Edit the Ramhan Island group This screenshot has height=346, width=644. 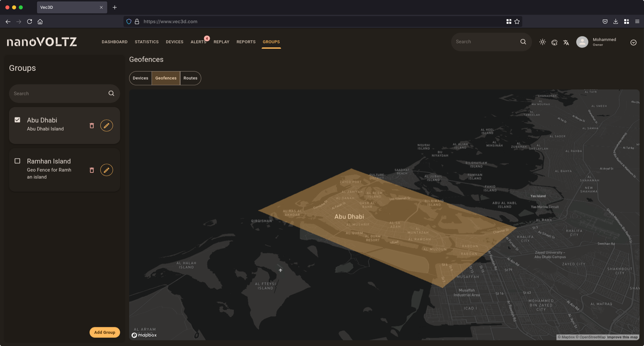(107, 170)
